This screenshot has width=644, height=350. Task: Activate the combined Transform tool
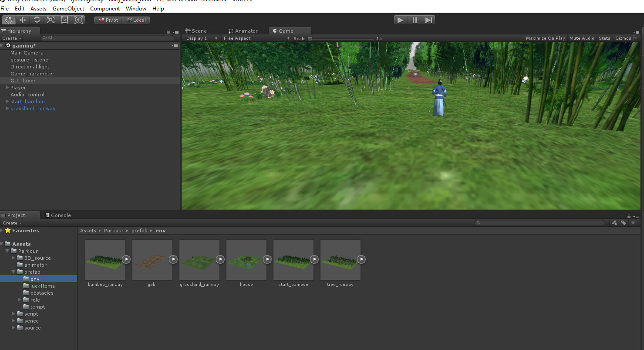[x=78, y=20]
